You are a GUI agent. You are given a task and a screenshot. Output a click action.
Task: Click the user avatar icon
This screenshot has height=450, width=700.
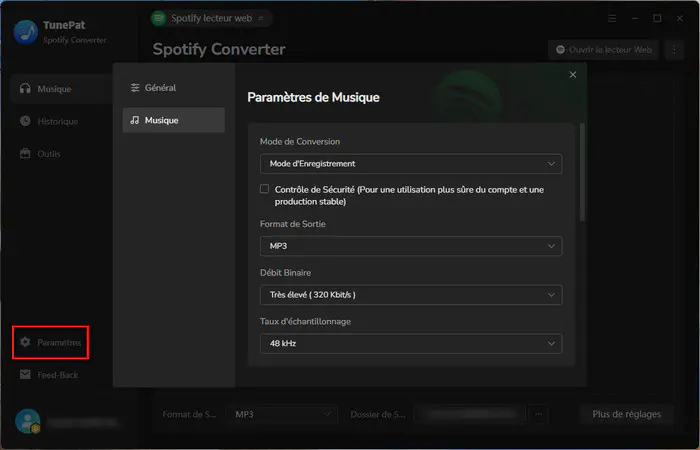click(x=27, y=421)
